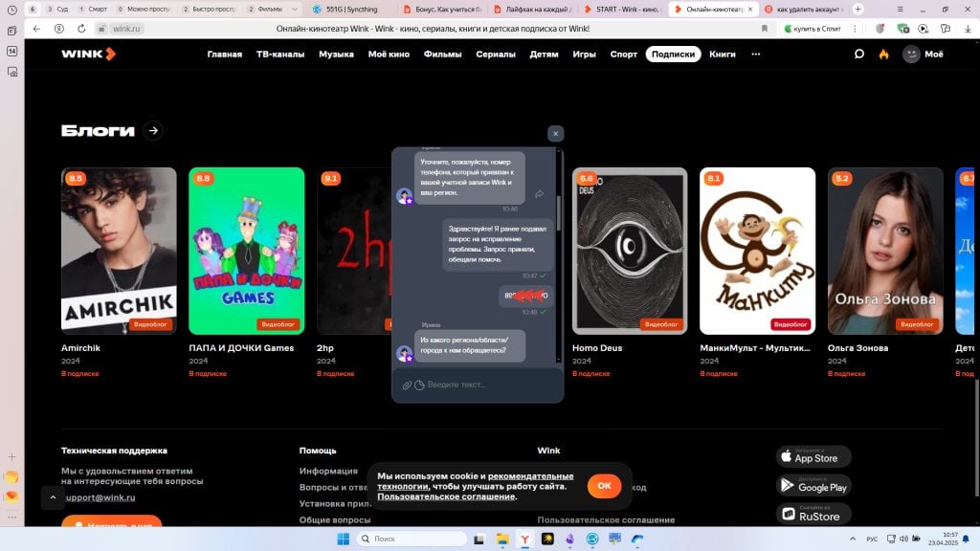Image resolution: width=980 pixels, height=551 pixels.
Task: Open the МанкиМульт blog thumbnail
Action: (x=758, y=251)
